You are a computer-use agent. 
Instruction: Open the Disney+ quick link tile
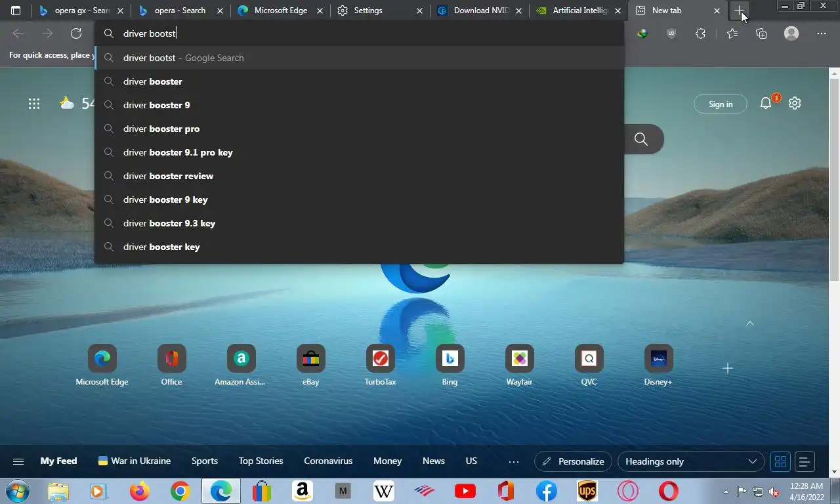point(658,366)
